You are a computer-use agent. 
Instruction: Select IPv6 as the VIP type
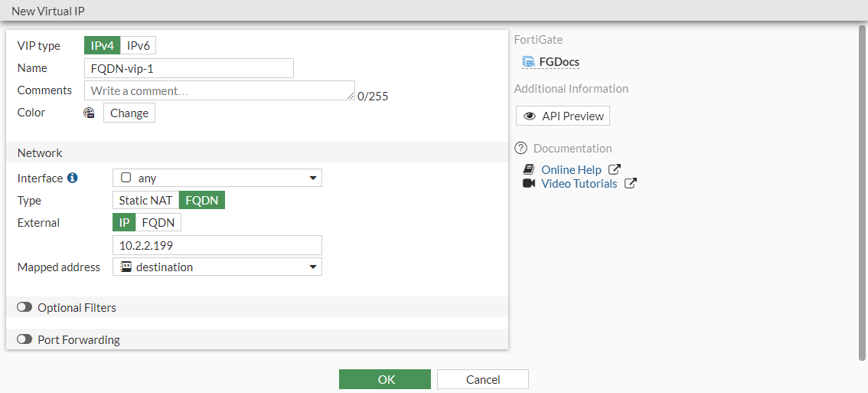click(139, 46)
